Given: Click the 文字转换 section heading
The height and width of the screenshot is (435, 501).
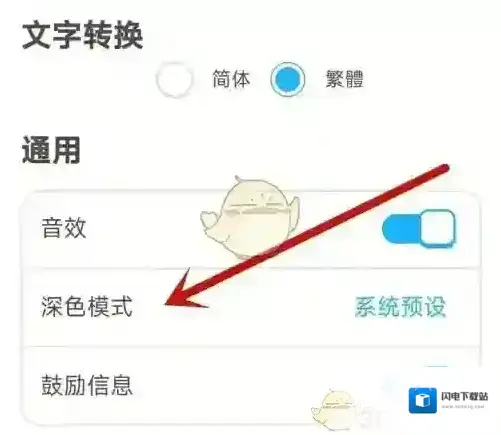Looking at the screenshot, I should pos(83,35).
